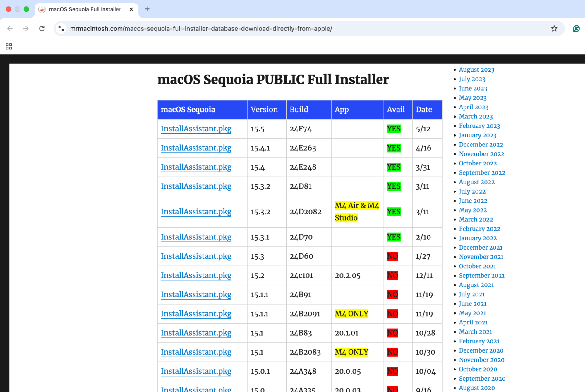Viewport: 585px width, 392px height.
Task: Select the macOS Sequoia Full Installer tab
Action: (x=85, y=9)
